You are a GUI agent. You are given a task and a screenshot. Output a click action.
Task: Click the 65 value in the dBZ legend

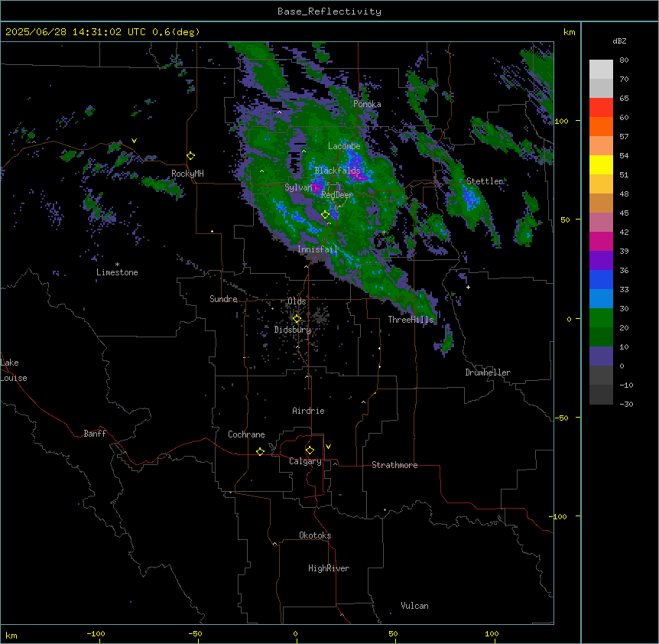tap(624, 99)
